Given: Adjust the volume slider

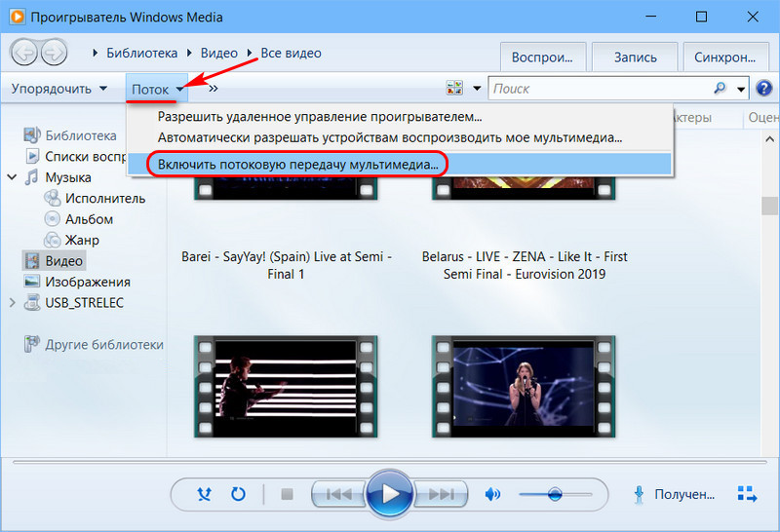Looking at the screenshot, I should [x=555, y=494].
